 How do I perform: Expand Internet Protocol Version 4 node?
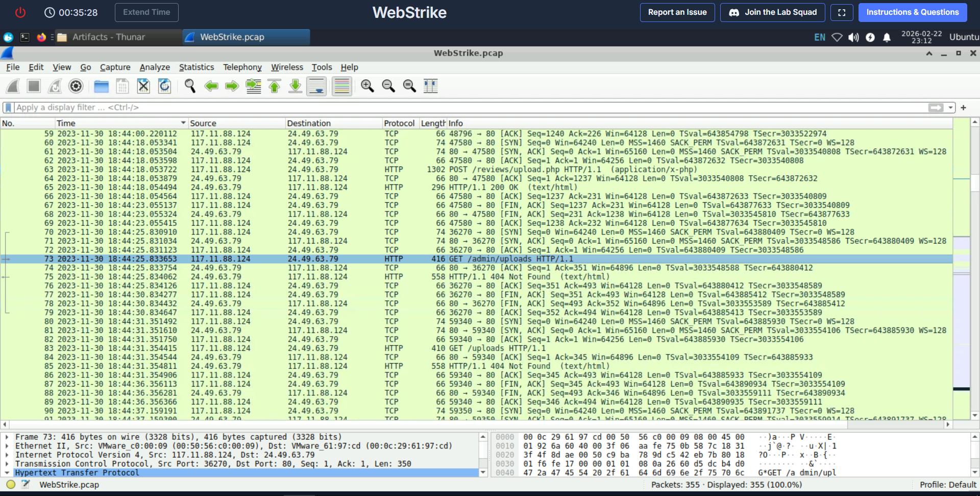pyautogui.click(x=7, y=455)
